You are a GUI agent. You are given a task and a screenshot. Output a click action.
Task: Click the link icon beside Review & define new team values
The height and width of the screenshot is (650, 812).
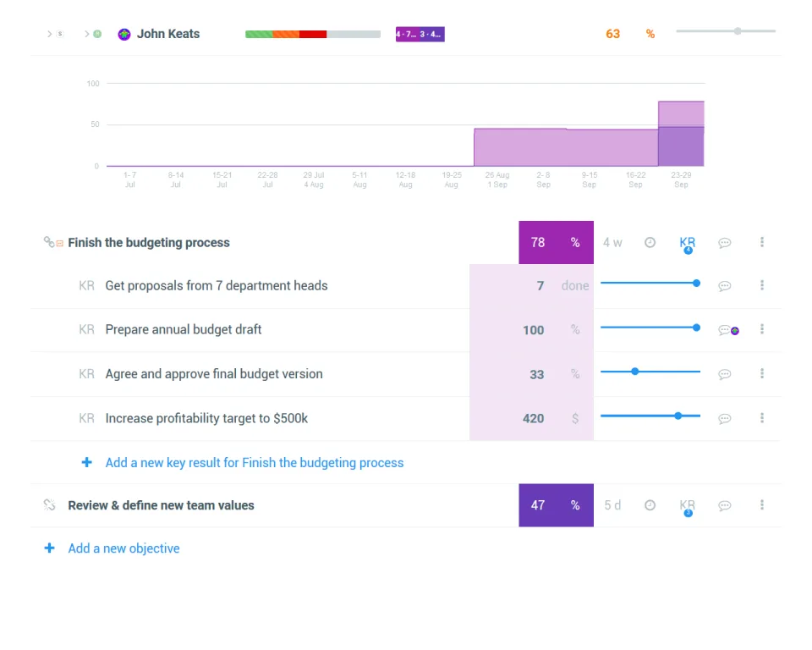pos(49,505)
